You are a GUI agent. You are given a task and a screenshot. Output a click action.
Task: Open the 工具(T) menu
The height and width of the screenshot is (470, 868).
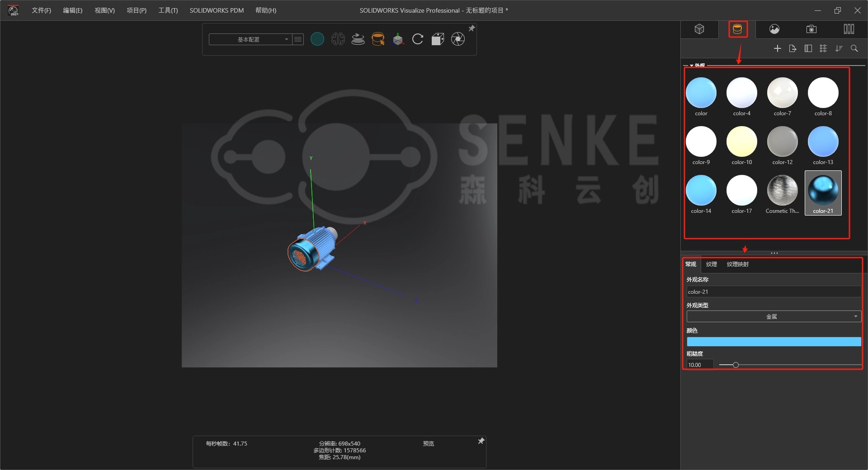(168, 10)
